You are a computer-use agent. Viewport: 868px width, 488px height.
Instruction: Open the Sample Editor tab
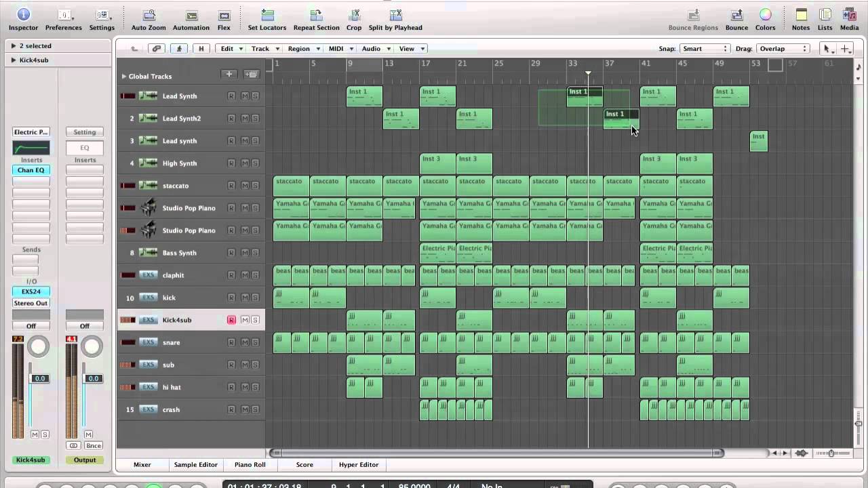point(195,465)
